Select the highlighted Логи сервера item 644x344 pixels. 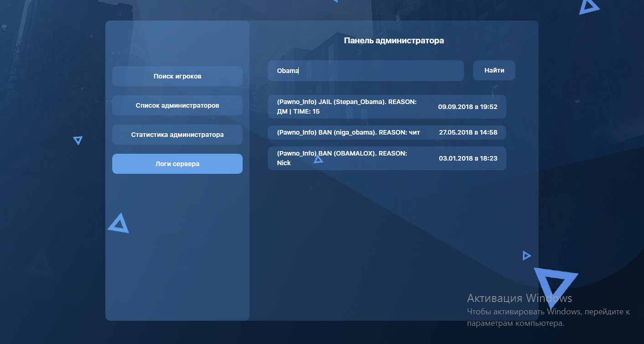(x=177, y=164)
